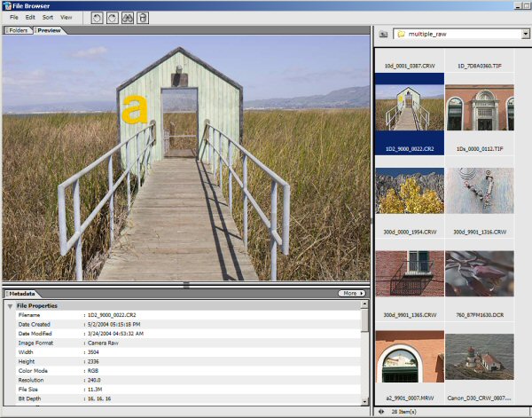Viewport: 532px width, 418px height.
Task: Minimize the File Browser window
Action: [518, 6]
